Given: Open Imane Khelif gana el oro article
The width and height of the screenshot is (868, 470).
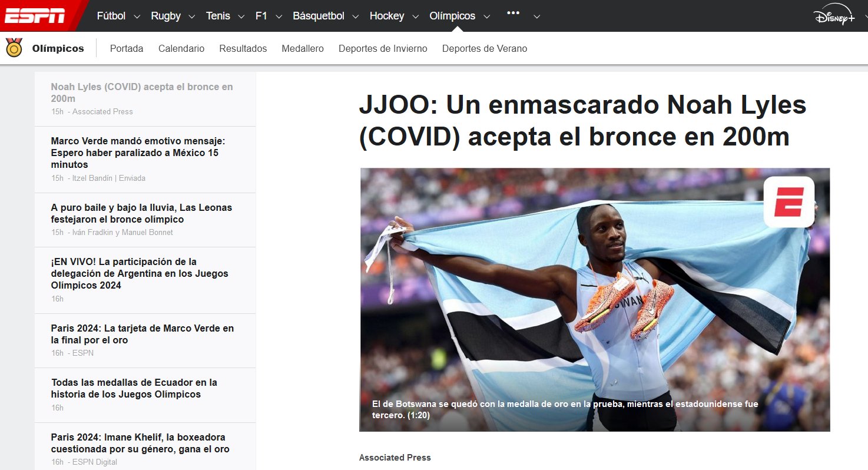Looking at the screenshot, I should [140, 443].
